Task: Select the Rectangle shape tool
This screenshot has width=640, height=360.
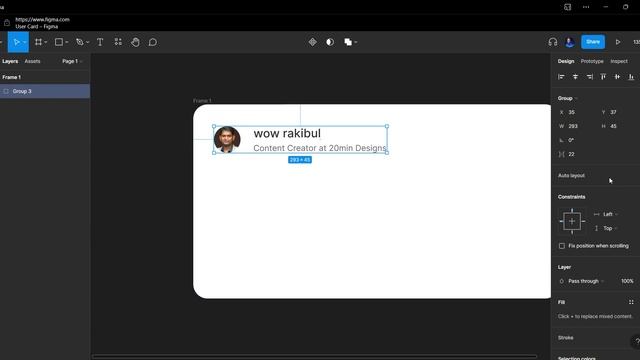Action: (59, 42)
